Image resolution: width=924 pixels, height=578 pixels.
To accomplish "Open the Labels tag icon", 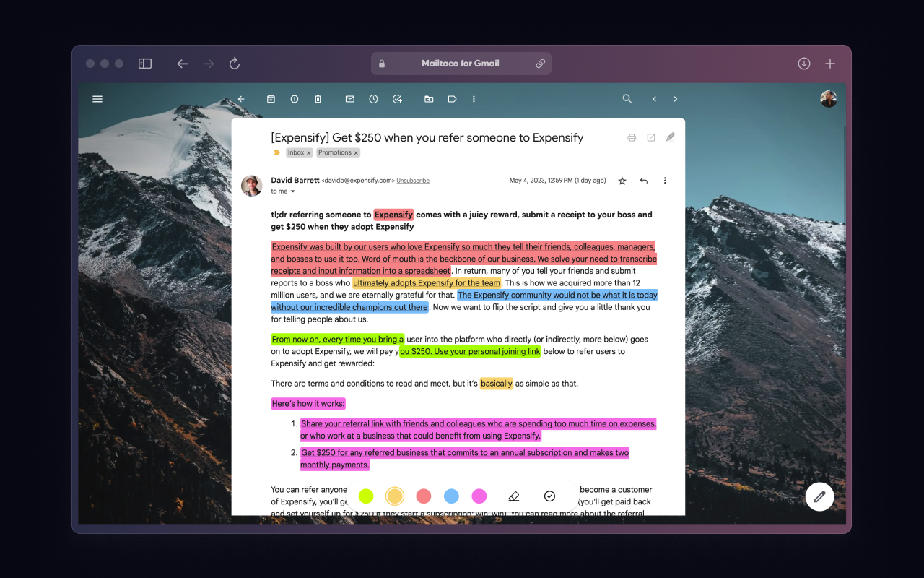I will pos(452,99).
